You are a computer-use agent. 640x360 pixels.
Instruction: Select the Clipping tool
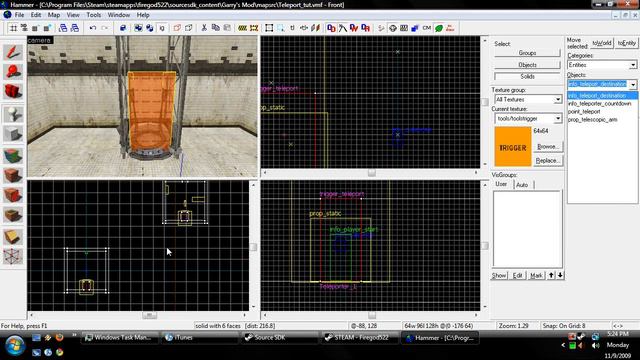pyautogui.click(x=13, y=236)
